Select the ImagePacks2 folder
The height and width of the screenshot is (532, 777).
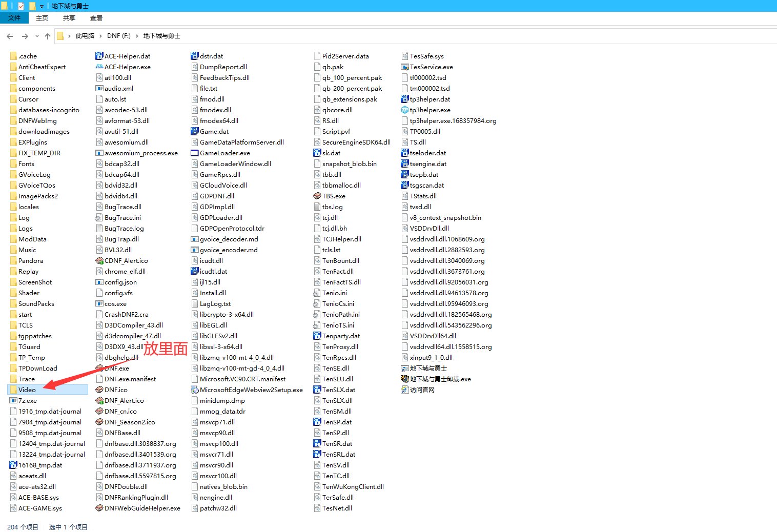click(34, 196)
